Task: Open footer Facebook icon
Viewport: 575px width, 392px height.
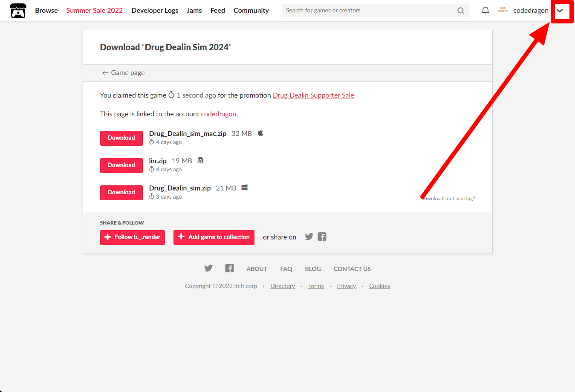Action: pos(229,268)
